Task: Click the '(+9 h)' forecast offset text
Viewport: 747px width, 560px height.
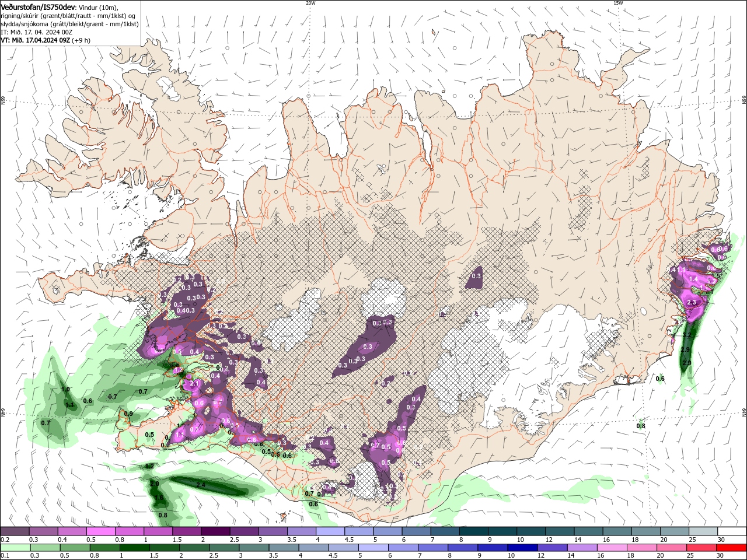Action: tap(81, 40)
